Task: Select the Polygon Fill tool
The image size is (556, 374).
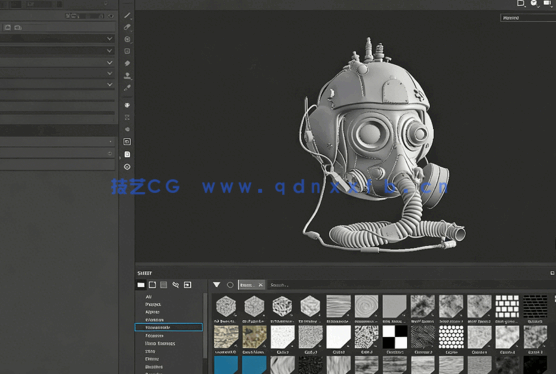Action: pos(127,51)
